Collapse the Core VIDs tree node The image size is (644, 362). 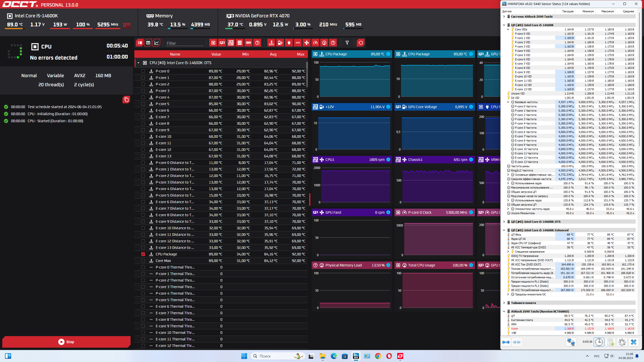[x=508, y=29]
